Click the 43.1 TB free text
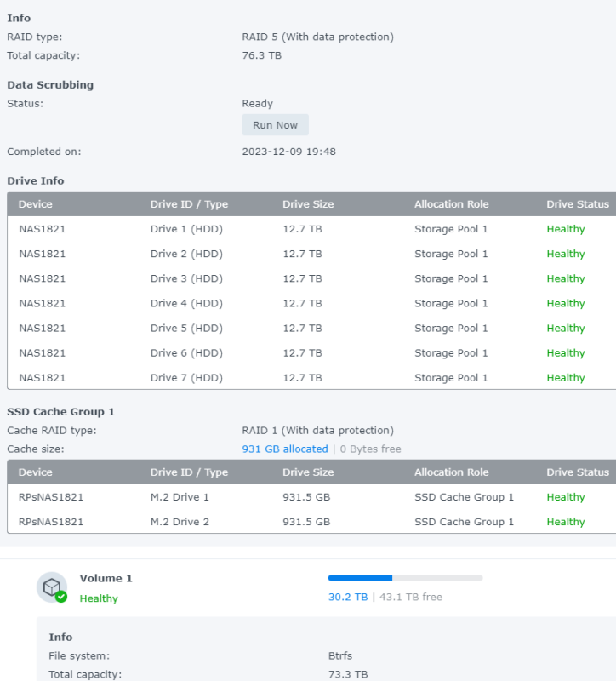Image resolution: width=616 pixels, height=681 pixels. coord(411,598)
